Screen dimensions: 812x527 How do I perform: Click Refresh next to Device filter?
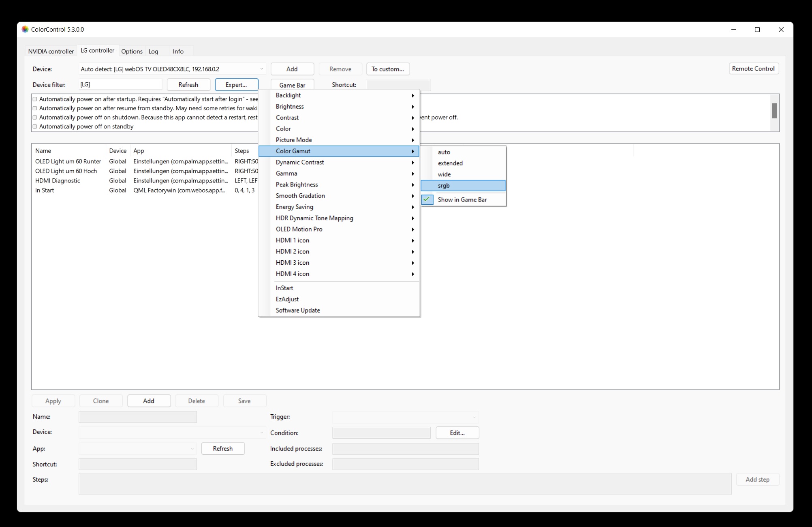click(x=188, y=85)
